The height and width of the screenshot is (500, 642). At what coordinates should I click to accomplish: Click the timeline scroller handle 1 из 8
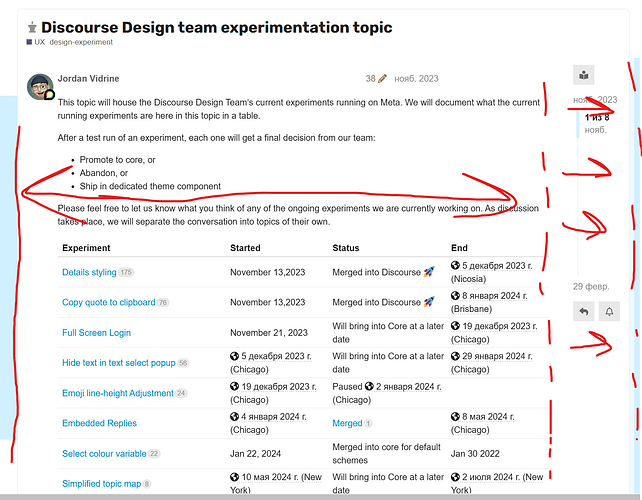(x=596, y=123)
